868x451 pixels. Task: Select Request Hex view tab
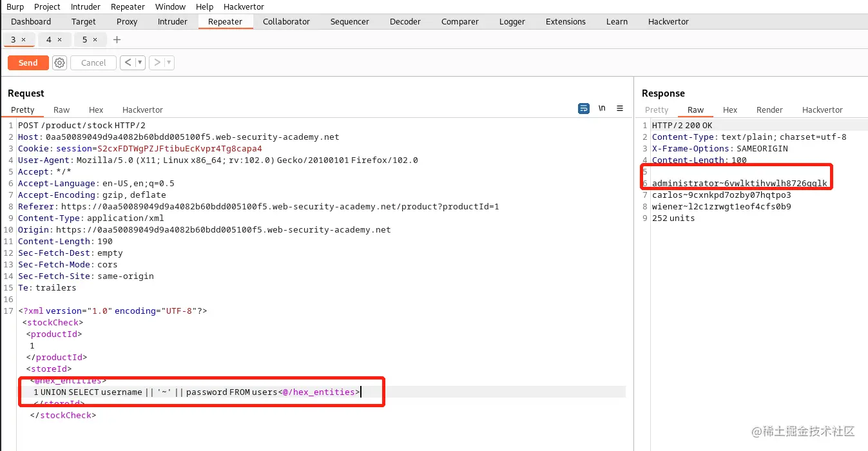(x=96, y=110)
